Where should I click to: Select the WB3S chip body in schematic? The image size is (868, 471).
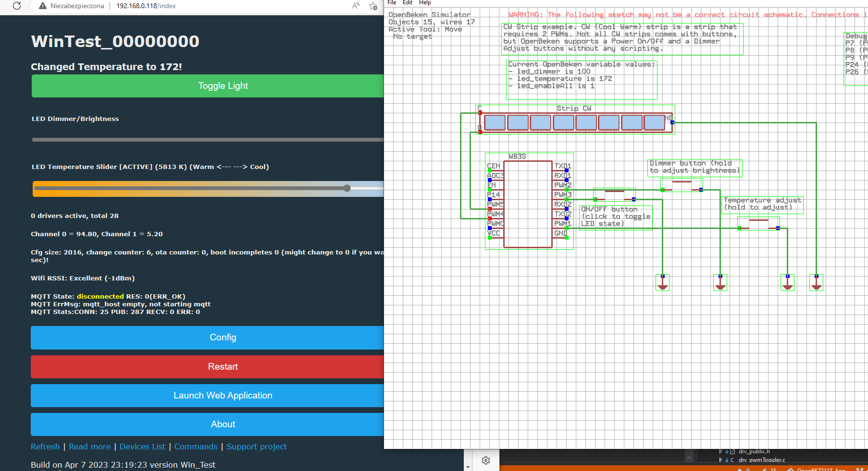point(528,204)
